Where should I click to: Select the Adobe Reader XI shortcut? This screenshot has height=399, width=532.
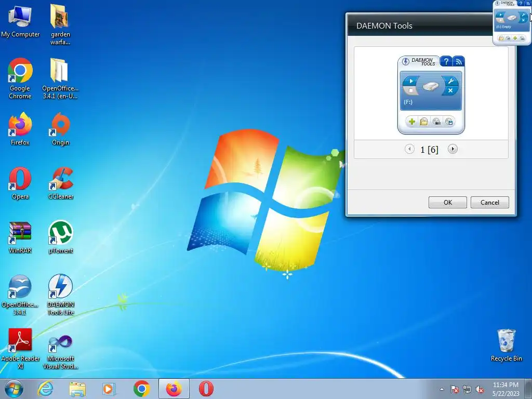[20, 349]
